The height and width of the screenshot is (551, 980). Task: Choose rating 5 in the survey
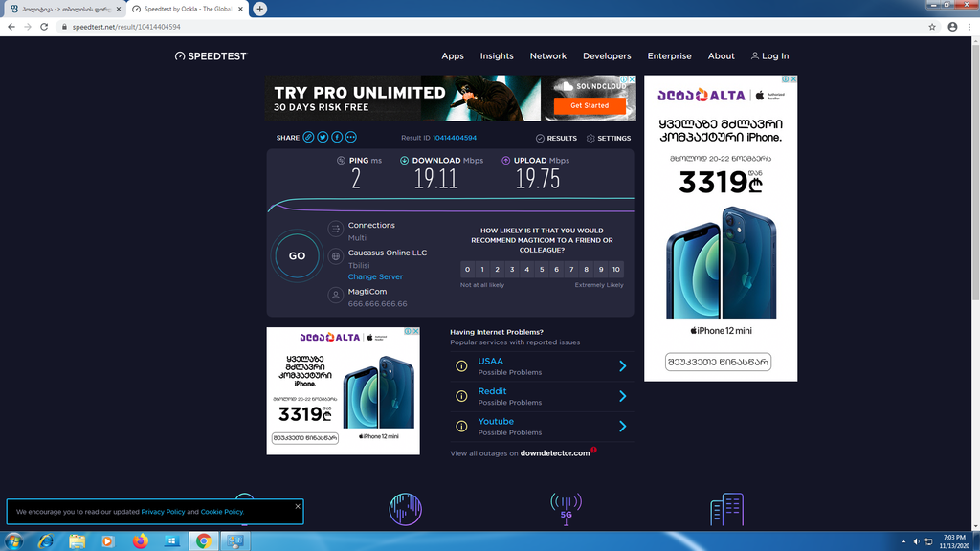pyautogui.click(x=542, y=270)
